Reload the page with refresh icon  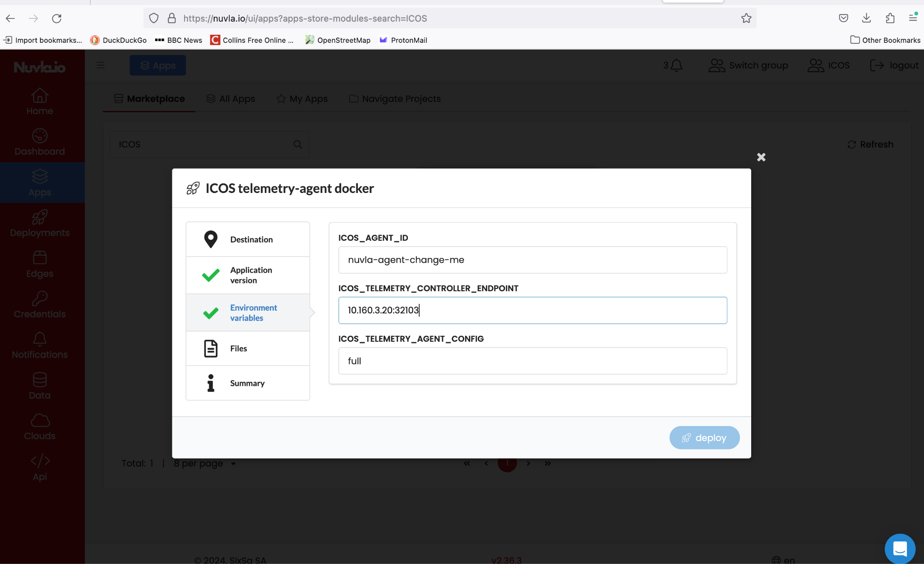pos(56,18)
